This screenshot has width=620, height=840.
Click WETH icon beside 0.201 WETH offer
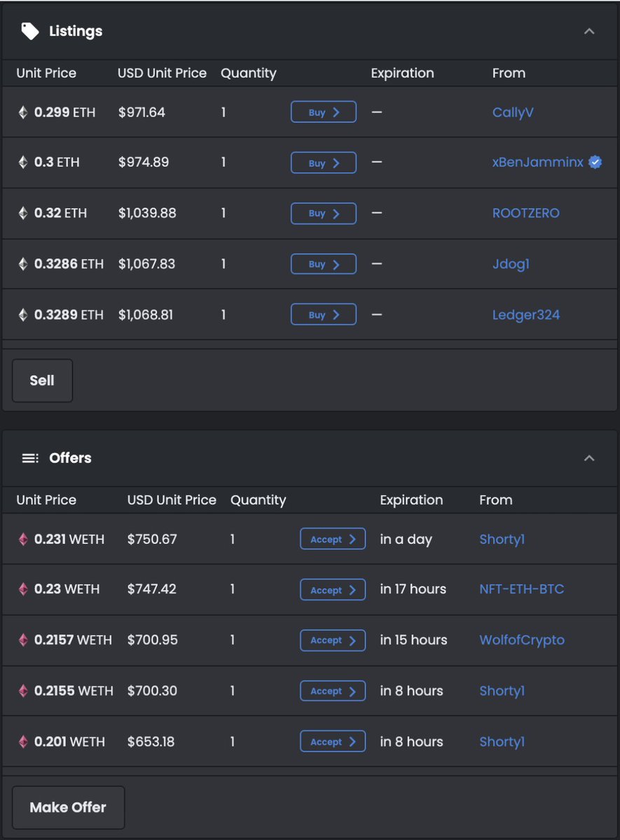point(23,742)
